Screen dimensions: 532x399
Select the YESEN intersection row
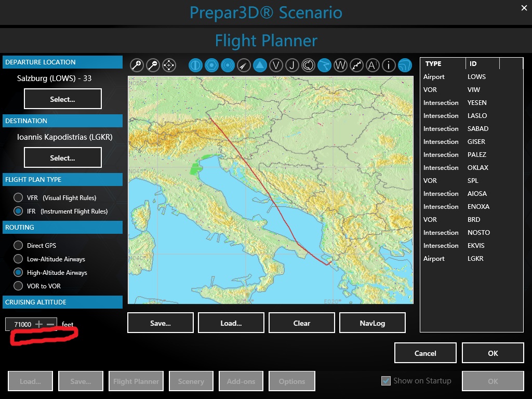472,102
